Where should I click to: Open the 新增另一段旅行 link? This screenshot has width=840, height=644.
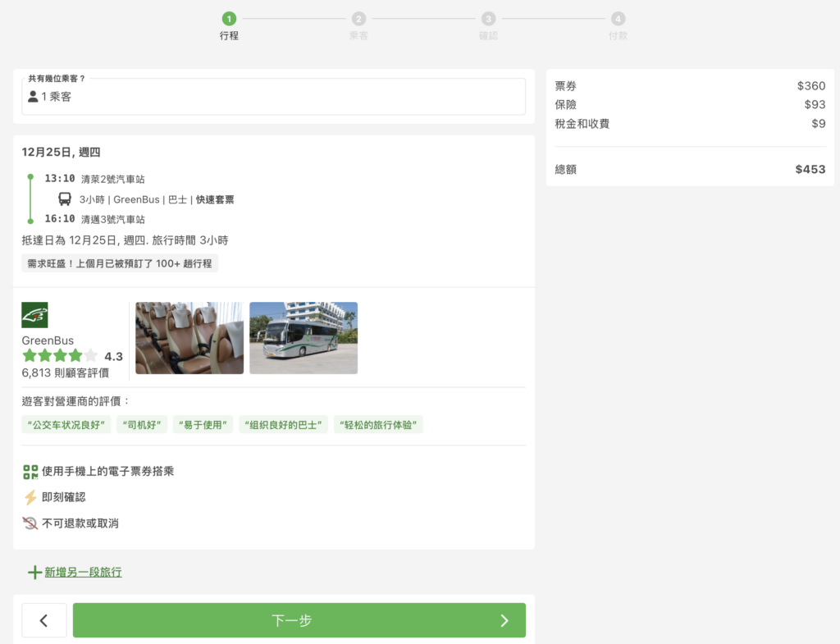(82, 572)
